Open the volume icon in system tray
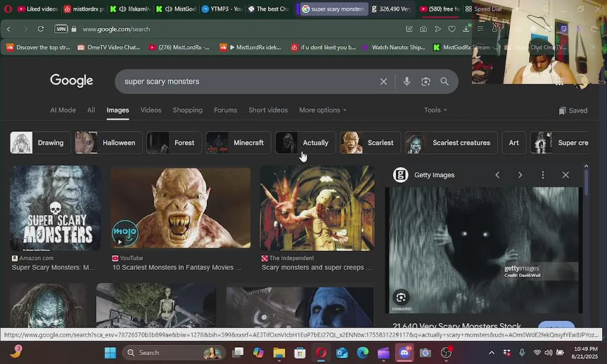The height and width of the screenshot is (364, 607). click(x=549, y=352)
